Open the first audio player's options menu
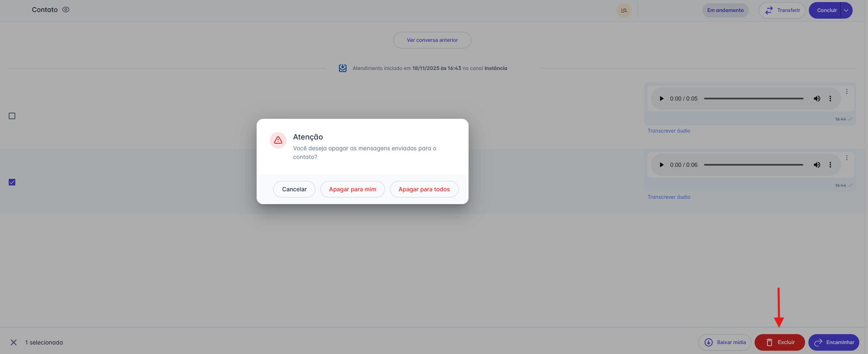The height and width of the screenshot is (354, 868). tap(830, 99)
